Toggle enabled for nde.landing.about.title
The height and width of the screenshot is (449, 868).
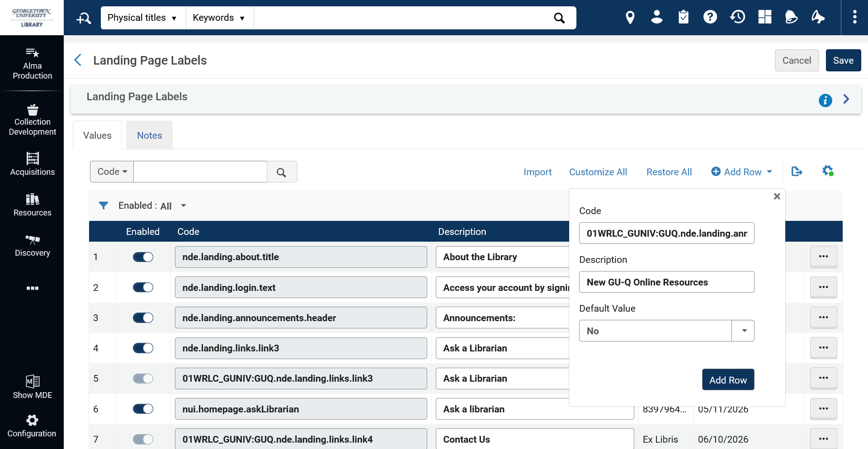143,257
